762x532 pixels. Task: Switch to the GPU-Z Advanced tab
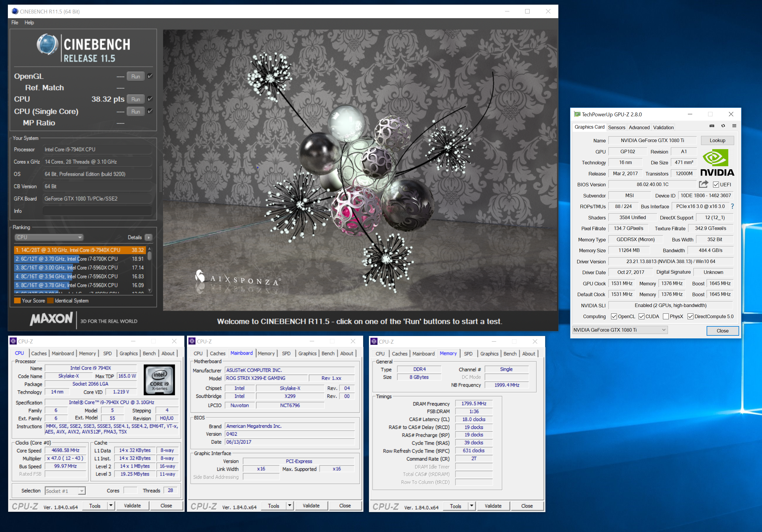(x=639, y=127)
